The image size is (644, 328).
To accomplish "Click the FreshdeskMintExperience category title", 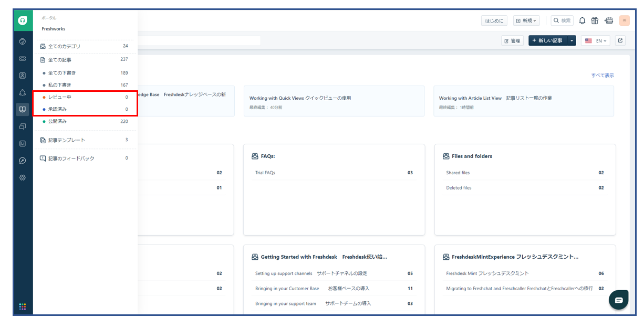I will click(x=515, y=257).
